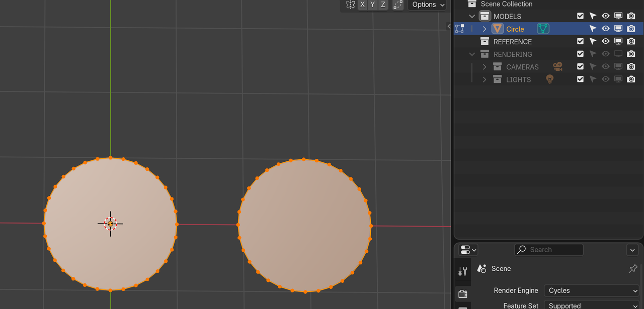Click the orange Circle object icon
The image size is (644, 309).
tap(497, 29)
